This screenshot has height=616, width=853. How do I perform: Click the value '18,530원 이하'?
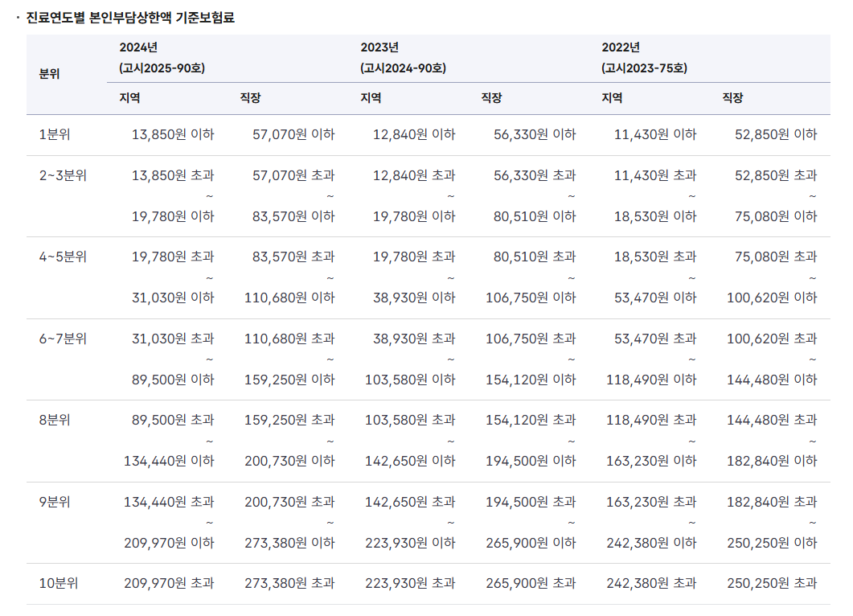655,216
